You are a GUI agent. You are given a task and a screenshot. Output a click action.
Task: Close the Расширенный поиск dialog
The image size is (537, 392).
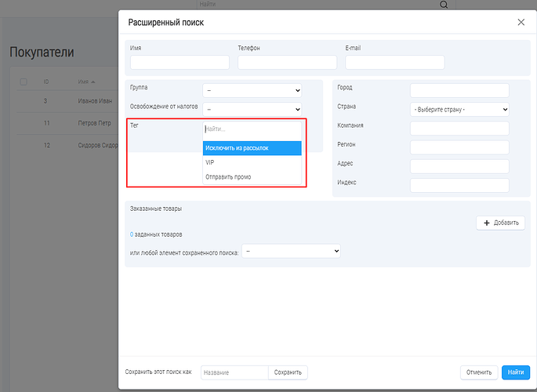pos(521,22)
